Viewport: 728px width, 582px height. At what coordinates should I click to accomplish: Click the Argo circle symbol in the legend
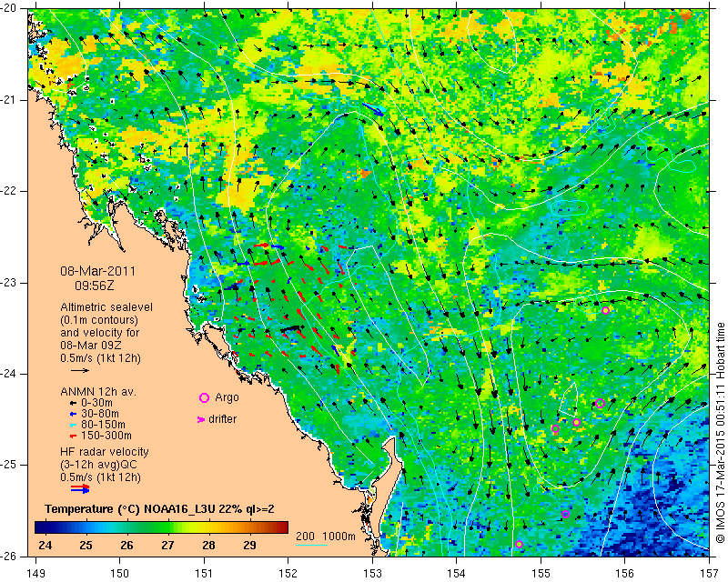coord(204,397)
